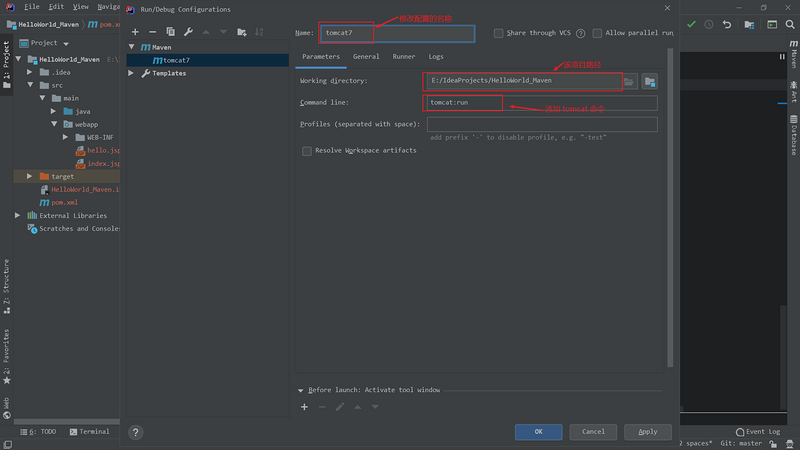Copy the selected configuration
The height and width of the screenshot is (450, 800).
(x=170, y=32)
